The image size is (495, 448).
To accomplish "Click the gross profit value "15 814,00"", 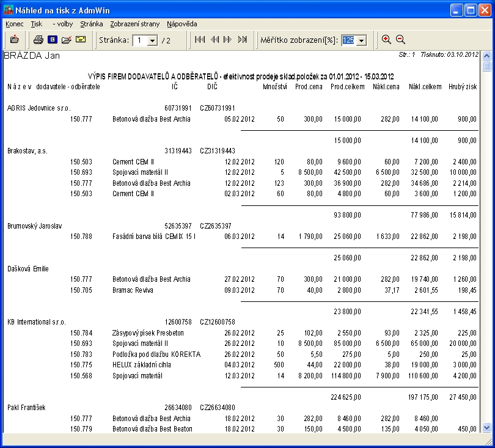I will tap(463, 215).
